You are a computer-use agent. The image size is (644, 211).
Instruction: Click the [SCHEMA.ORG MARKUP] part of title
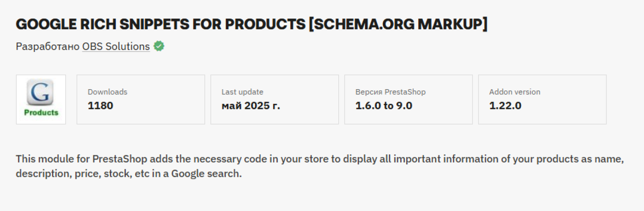pyautogui.click(x=398, y=24)
